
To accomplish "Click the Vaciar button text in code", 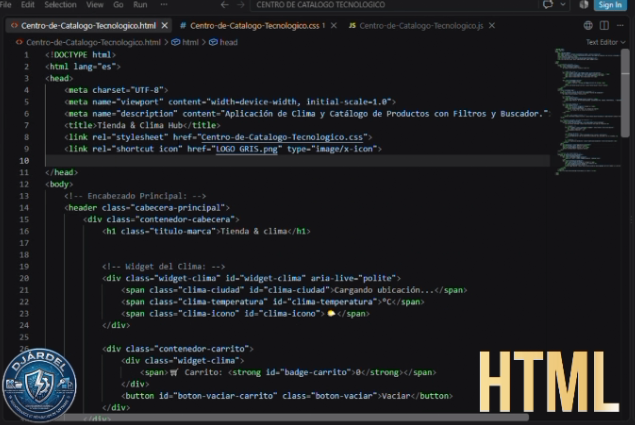I will click(396, 395).
